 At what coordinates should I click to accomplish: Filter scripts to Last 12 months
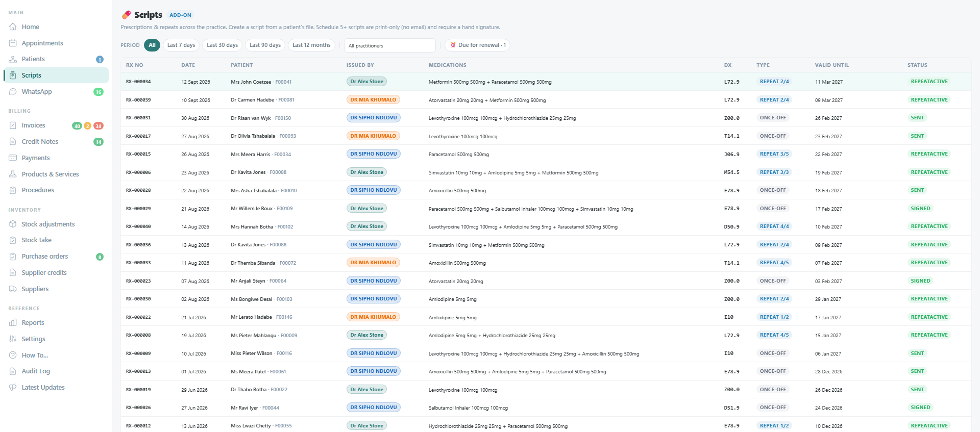pos(311,45)
